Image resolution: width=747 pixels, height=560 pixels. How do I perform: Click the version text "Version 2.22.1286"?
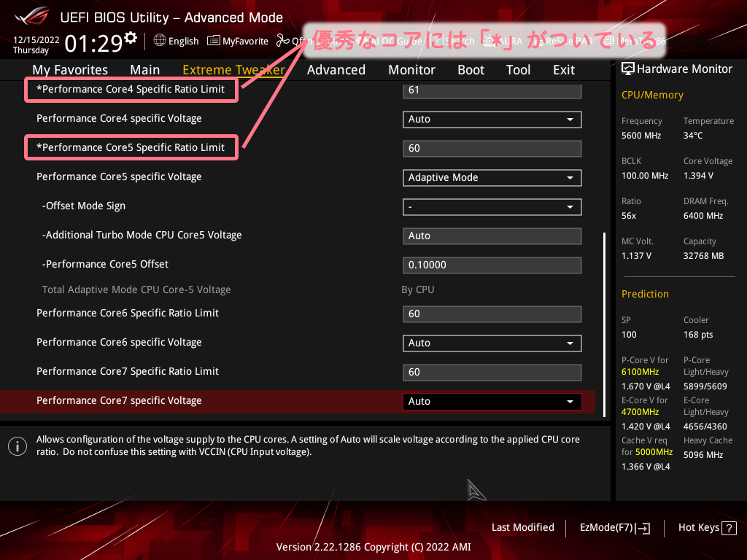tap(318, 547)
